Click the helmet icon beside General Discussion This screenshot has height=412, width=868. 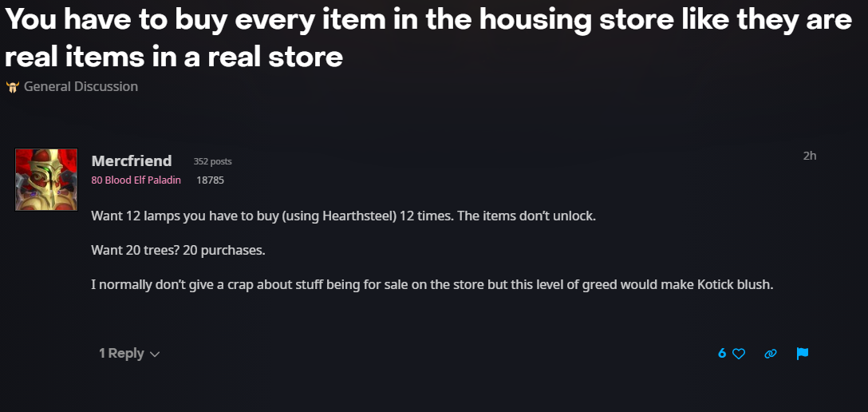(x=12, y=86)
